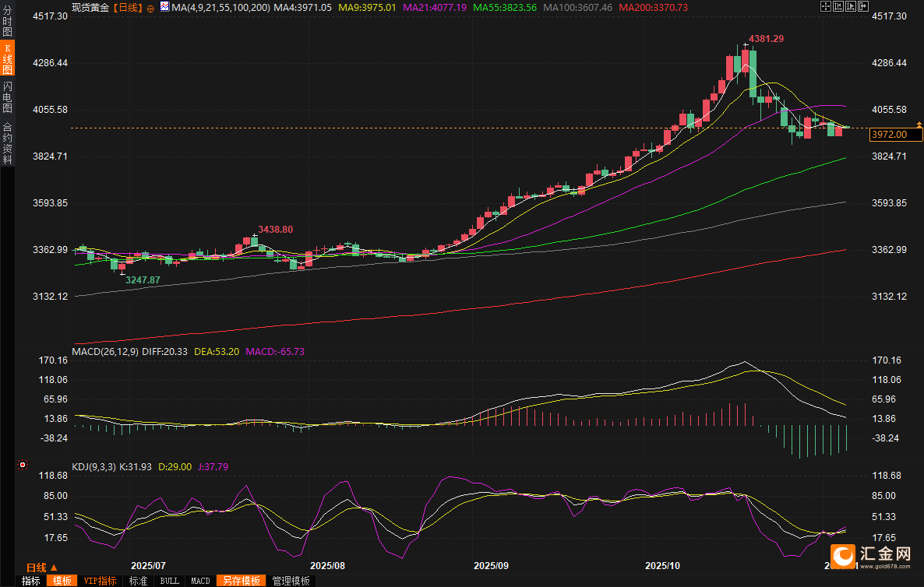Click the crosshair cursor icon in top-right toolbar

(826, 6)
